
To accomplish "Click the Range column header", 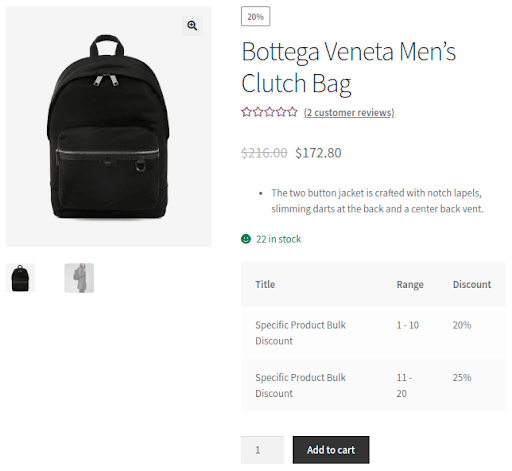I will click(x=410, y=285).
